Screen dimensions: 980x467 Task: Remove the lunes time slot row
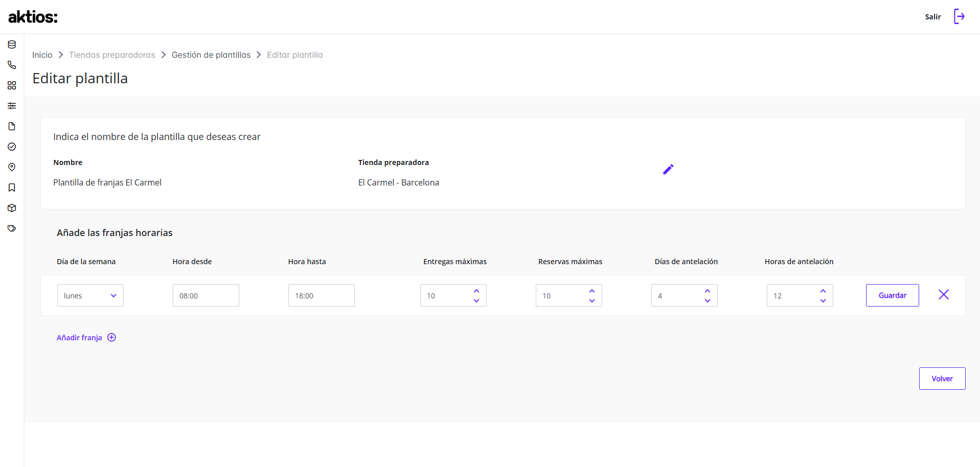tap(944, 294)
